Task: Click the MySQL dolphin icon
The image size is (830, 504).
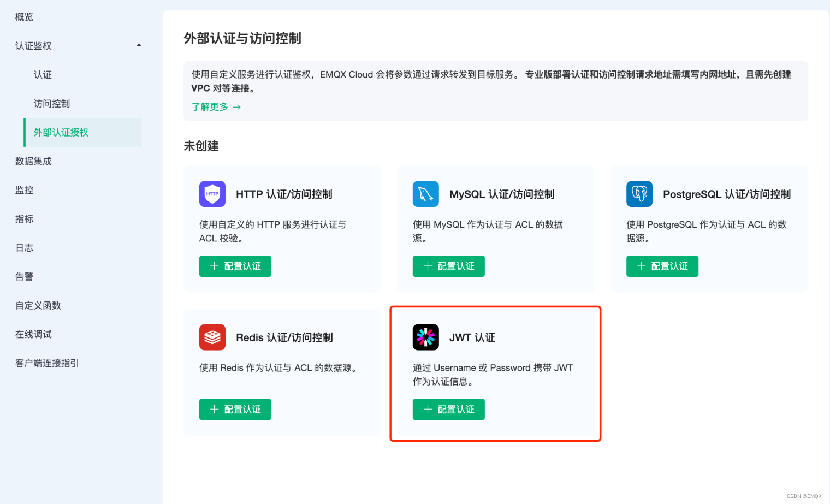Action: (x=425, y=194)
